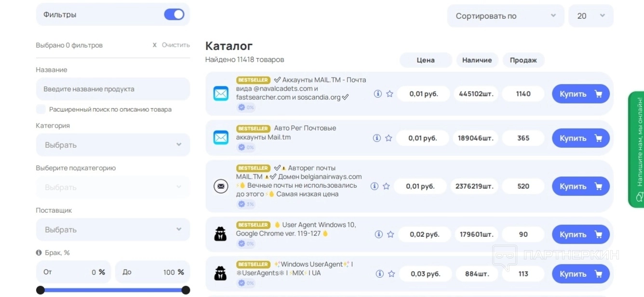The height and width of the screenshot is (297, 644).
Task: Click the spy icon of User Agent Windows 10
Action: point(220,234)
